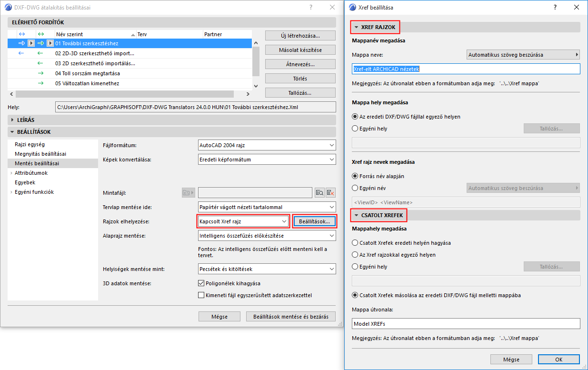Click 'Új létrehozása...' button
The width and height of the screenshot is (588, 370).
[x=300, y=36]
